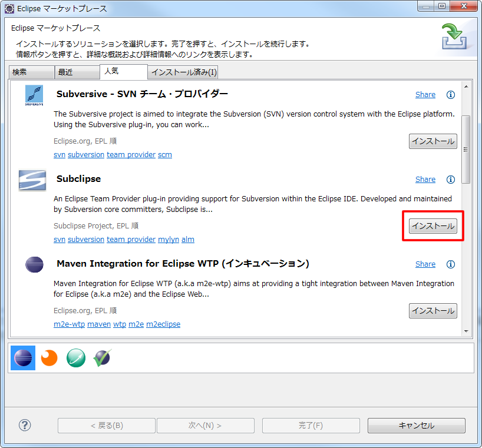Click the Maven Integration WTP logo icon

tap(34, 264)
